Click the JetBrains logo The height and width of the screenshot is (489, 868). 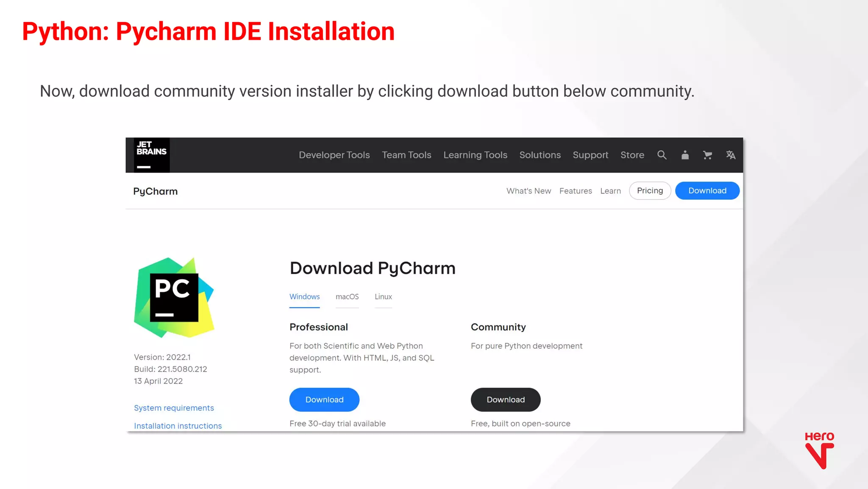[x=152, y=155]
